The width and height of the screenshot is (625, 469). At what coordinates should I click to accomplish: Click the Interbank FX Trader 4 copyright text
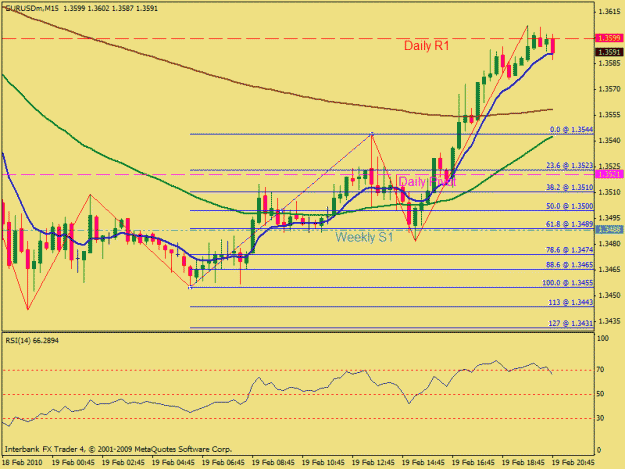118,449
